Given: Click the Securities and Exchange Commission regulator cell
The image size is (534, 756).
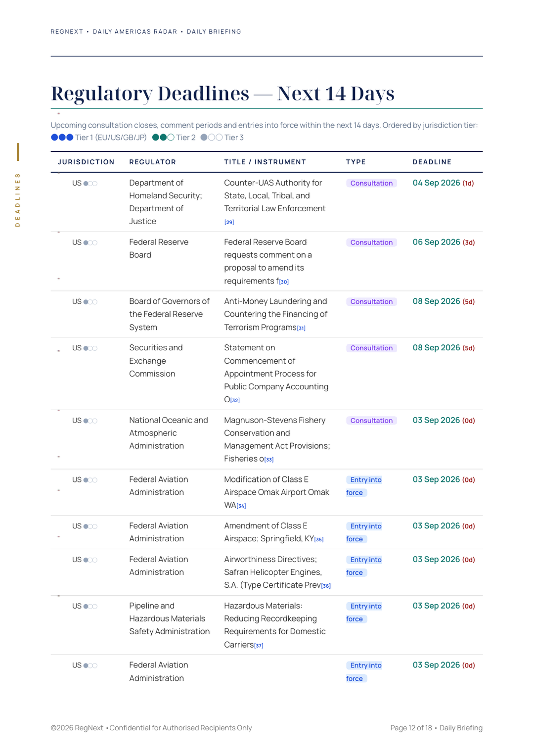Looking at the screenshot, I should click(x=156, y=361).
